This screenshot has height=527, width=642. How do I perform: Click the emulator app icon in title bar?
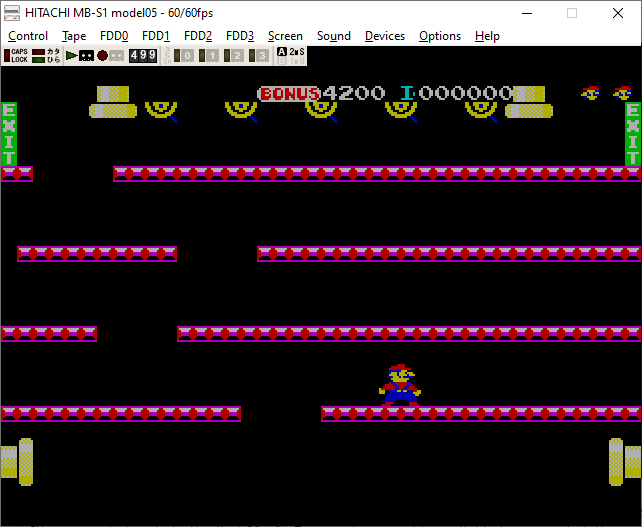coord(11,13)
